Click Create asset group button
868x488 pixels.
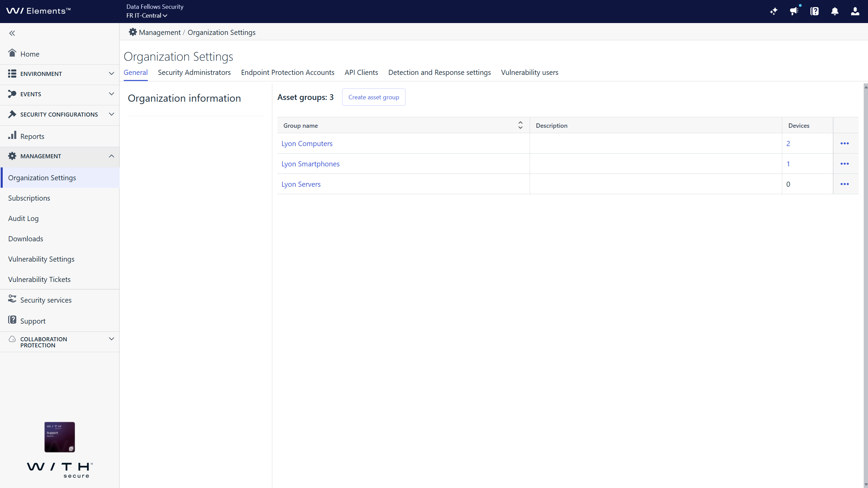(374, 97)
